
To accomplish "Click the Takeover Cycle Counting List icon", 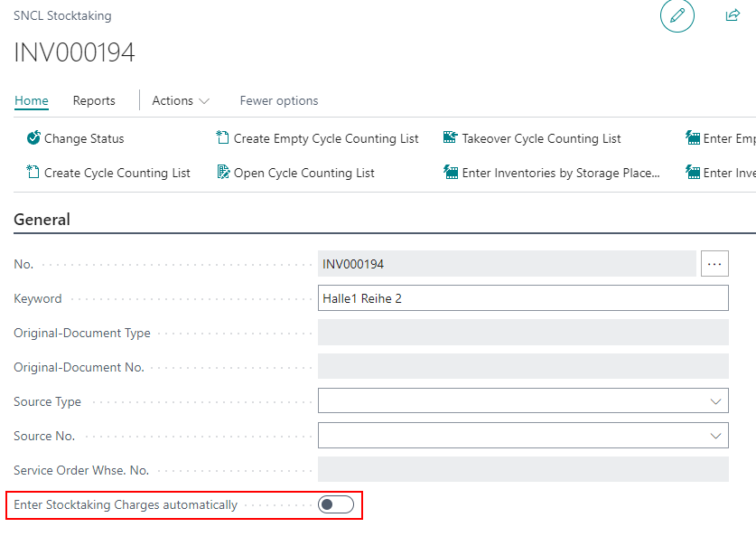I will tap(449, 138).
